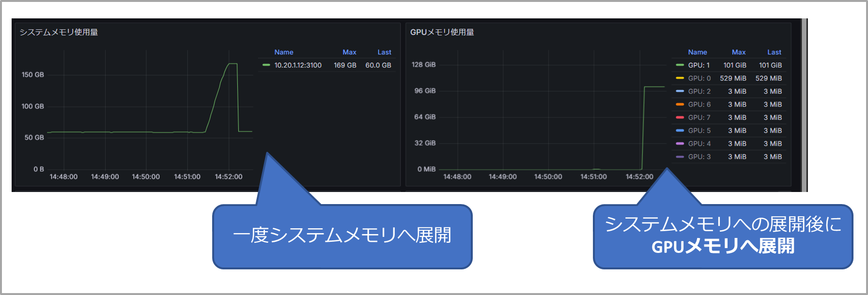The height and width of the screenshot is (295, 868).
Task: Click the red series color for GPU: 7
Action: coord(680,118)
